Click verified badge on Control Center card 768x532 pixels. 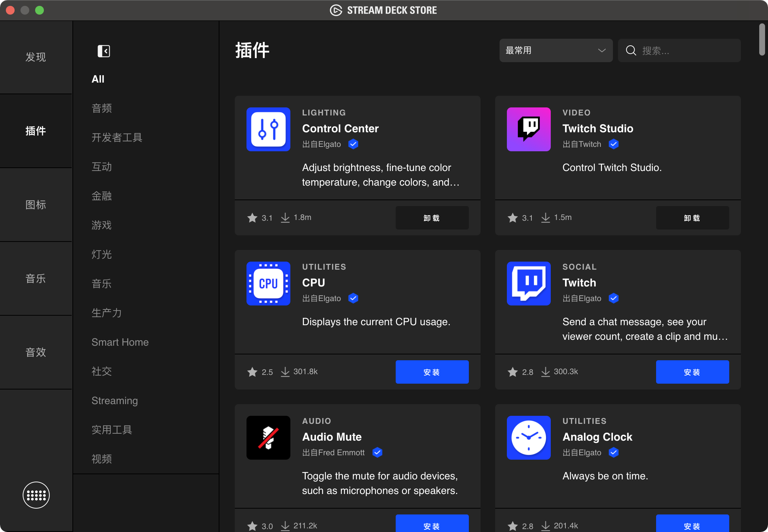pos(353,144)
